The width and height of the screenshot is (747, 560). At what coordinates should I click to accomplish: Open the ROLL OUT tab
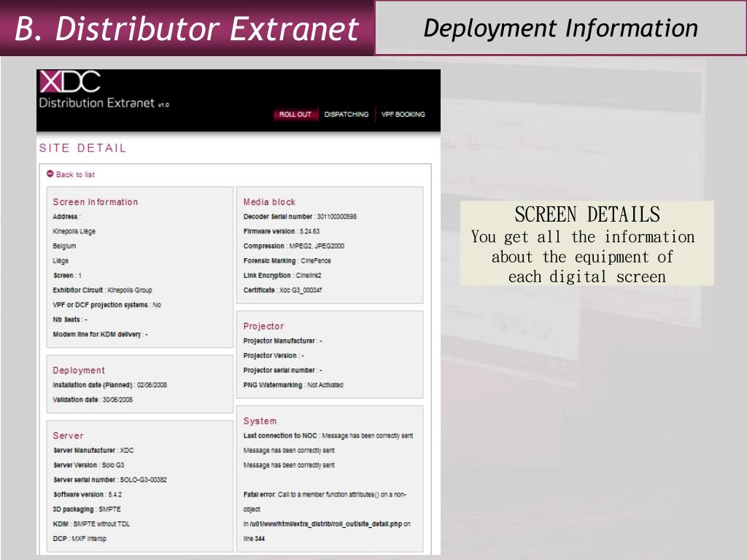295,114
